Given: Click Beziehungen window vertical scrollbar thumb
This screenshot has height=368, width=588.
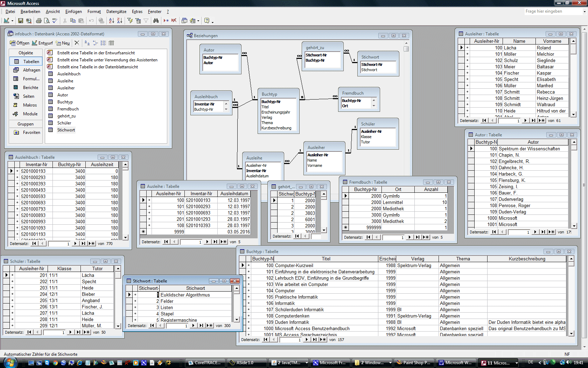Looking at the screenshot, I should [x=406, y=49].
